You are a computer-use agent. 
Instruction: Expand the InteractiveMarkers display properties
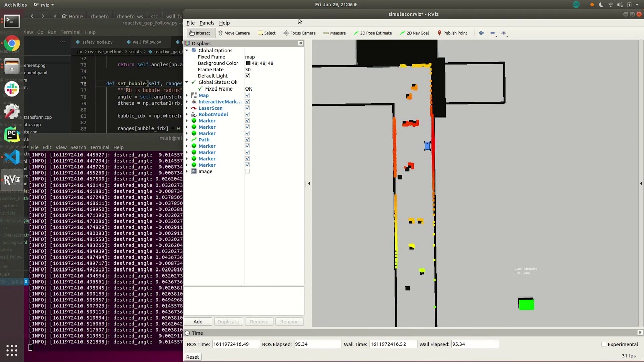(187, 102)
